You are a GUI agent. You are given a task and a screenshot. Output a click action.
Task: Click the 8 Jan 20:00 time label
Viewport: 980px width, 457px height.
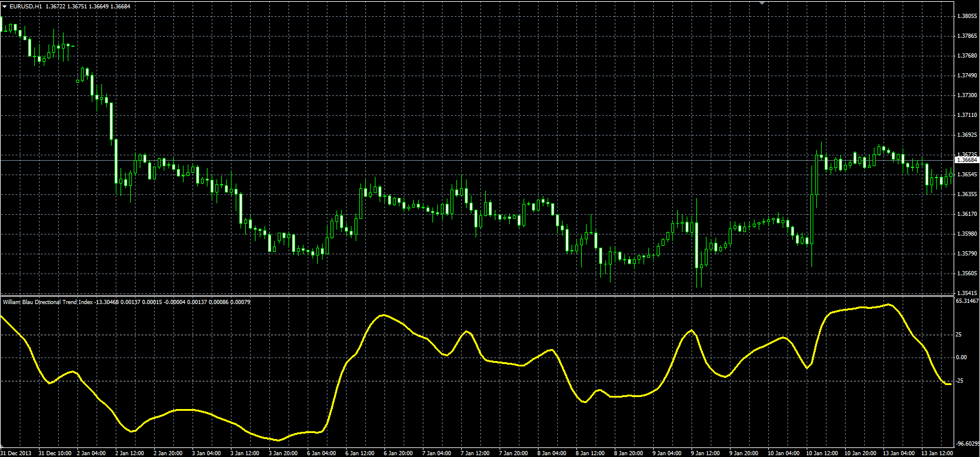[x=629, y=453]
